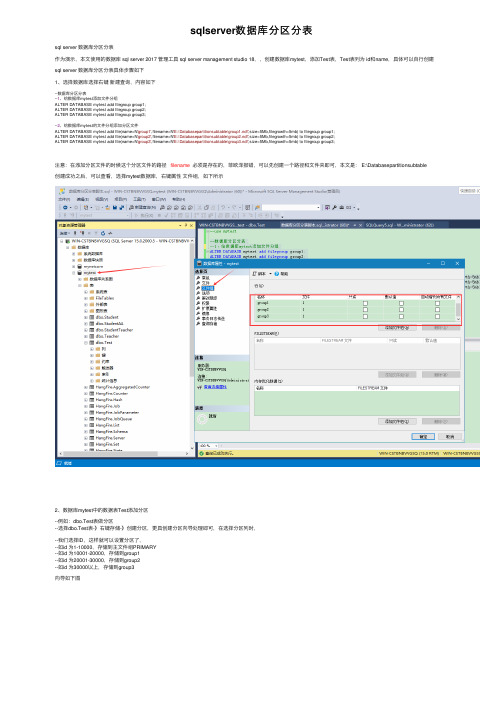Open the zoom percentage dropdown under the query editor

[x=216, y=446]
